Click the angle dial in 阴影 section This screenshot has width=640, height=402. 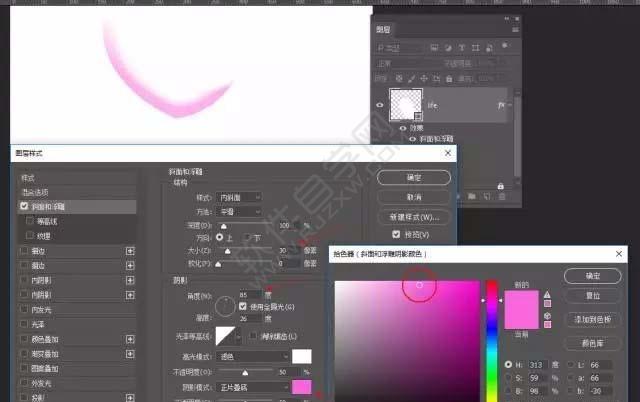pyautogui.click(x=225, y=306)
